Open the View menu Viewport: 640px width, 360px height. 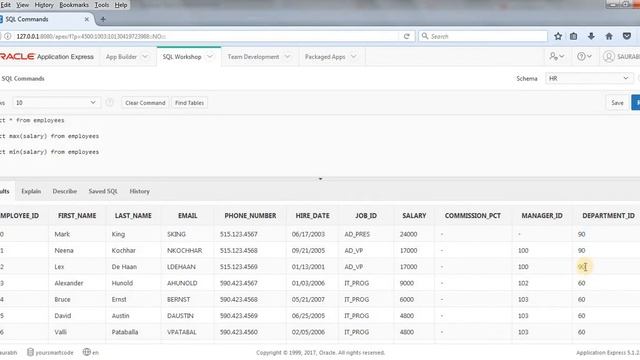coord(22,5)
